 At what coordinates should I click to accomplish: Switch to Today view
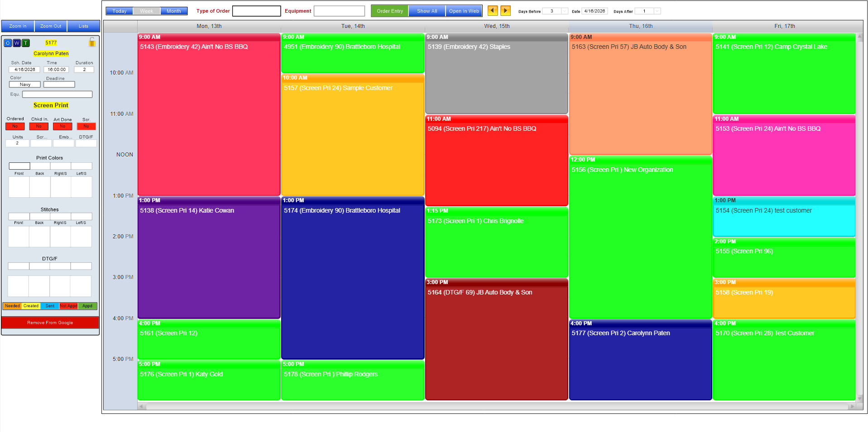119,11
